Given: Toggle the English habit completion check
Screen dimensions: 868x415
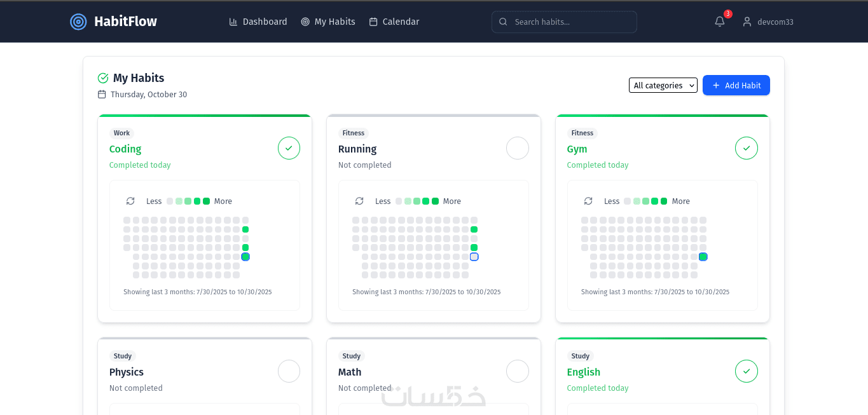Looking at the screenshot, I should coord(747,371).
